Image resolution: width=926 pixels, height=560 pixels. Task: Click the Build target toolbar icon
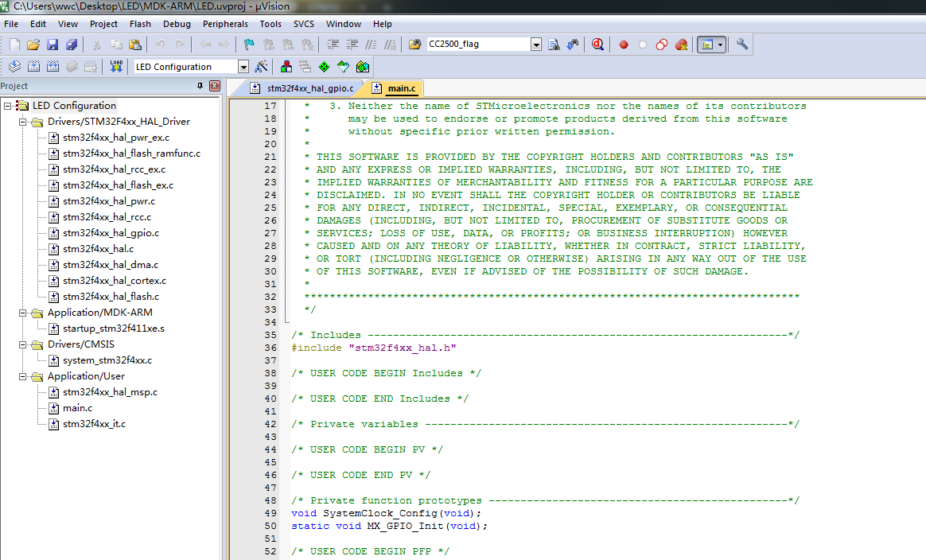click(34, 67)
